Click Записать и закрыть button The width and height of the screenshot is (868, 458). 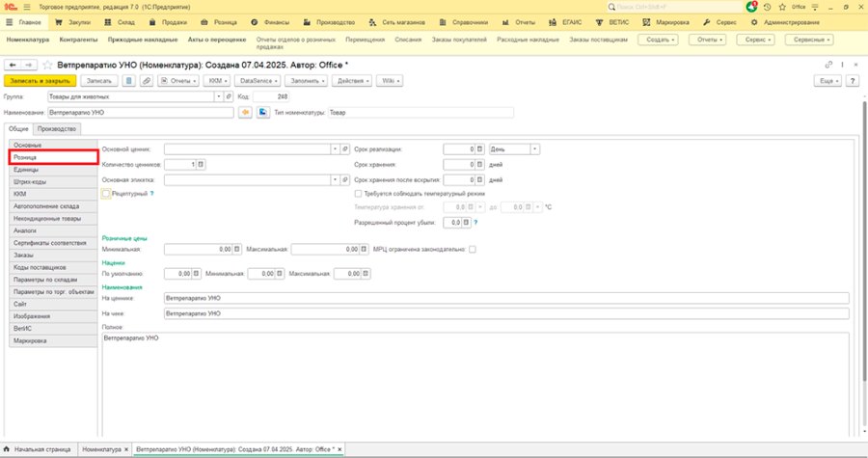click(40, 81)
